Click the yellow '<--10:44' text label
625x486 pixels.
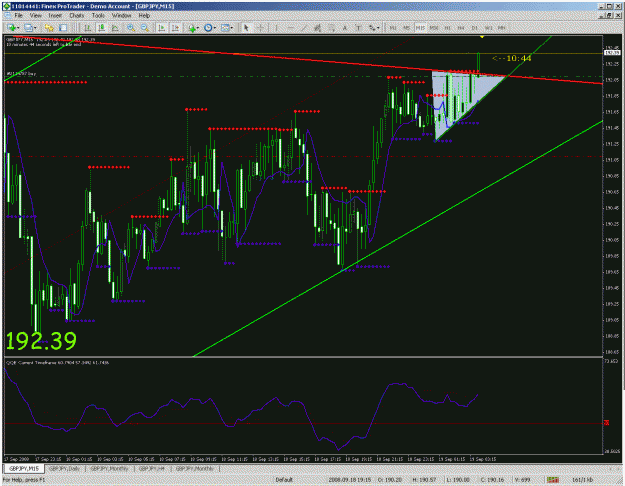tap(512, 59)
